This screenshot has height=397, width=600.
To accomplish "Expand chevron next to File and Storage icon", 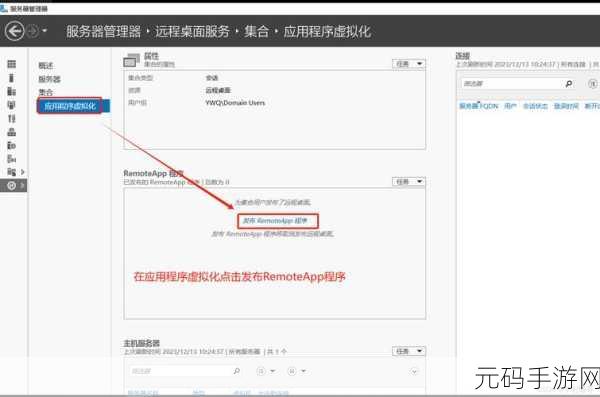I will tap(23, 172).
